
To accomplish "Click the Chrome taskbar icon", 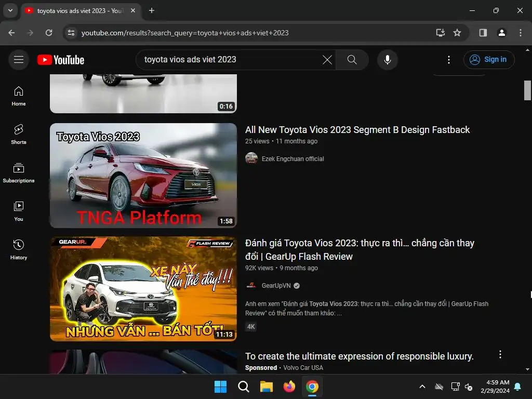I will pos(312,387).
